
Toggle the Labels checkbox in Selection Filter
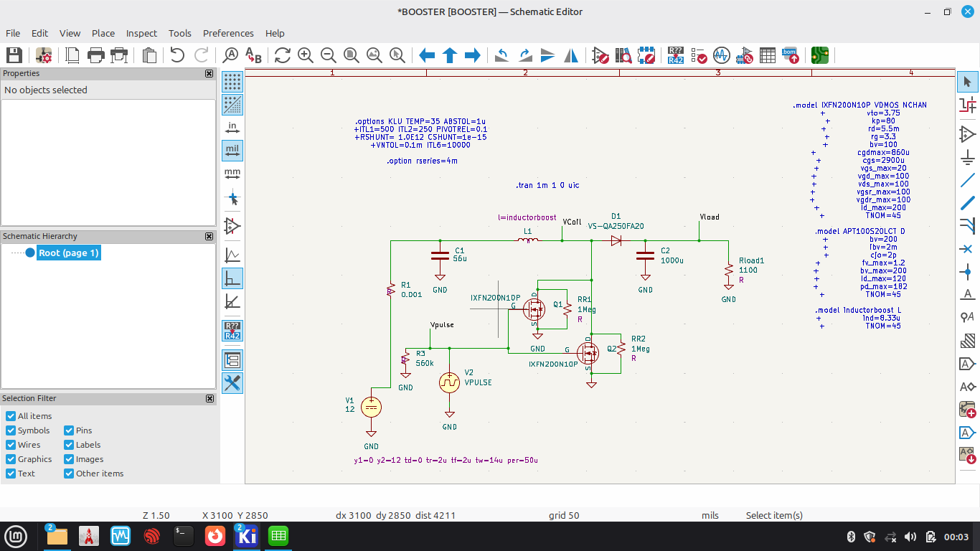click(x=69, y=445)
